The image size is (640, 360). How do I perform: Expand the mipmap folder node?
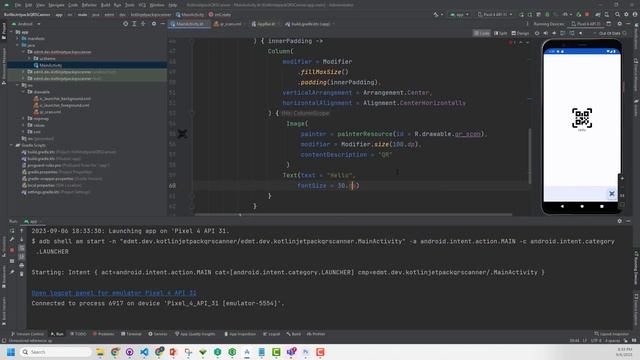pyautogui.click(x=24, y=118)
